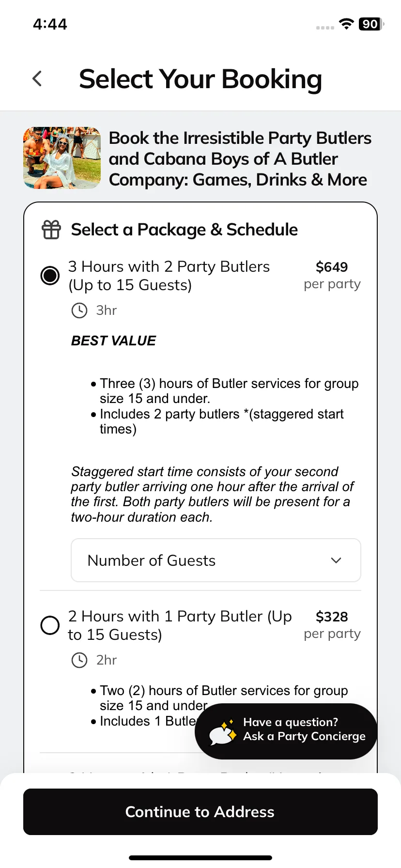
Task: Tap the battery indicator icon
Action: pyautogui.click(x=371, y=24)
